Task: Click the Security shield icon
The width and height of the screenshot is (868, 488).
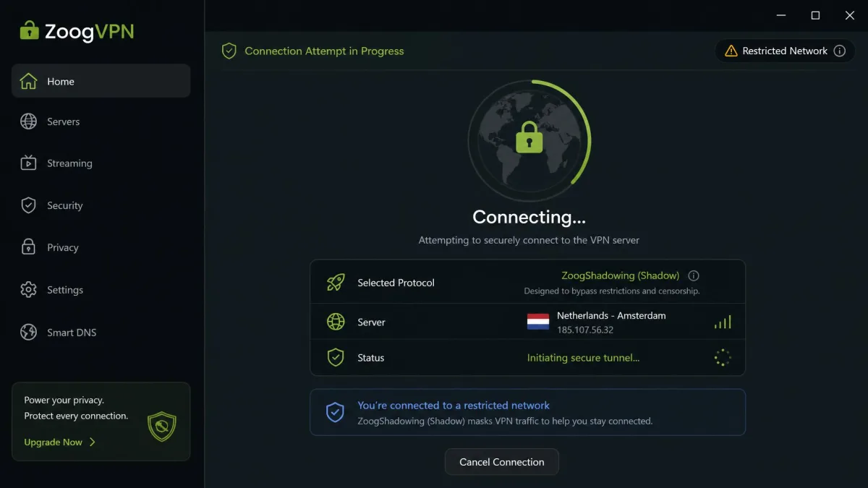Action: (28, 205)
